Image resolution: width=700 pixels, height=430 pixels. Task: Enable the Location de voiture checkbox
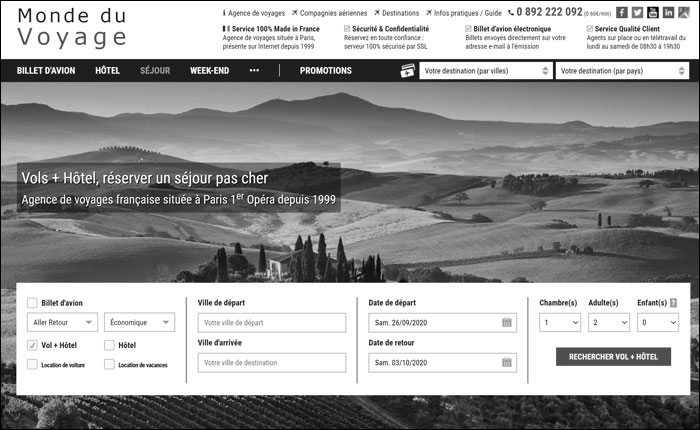(x=32, y=365)
